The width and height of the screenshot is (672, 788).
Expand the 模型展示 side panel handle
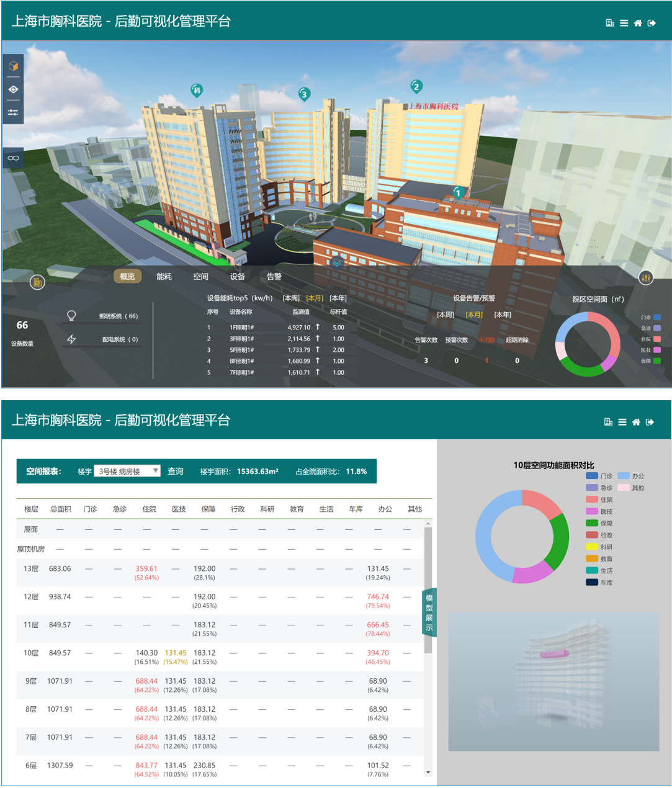pos(429,612)
